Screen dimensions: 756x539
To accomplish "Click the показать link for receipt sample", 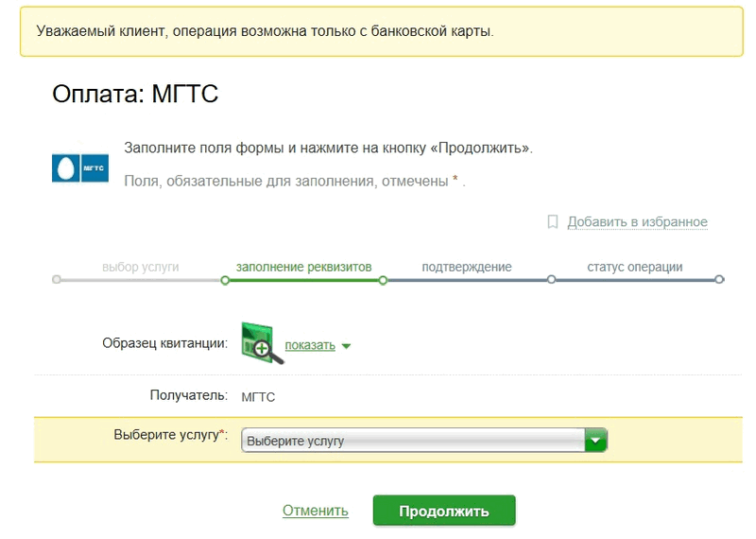I will [310, 345].
